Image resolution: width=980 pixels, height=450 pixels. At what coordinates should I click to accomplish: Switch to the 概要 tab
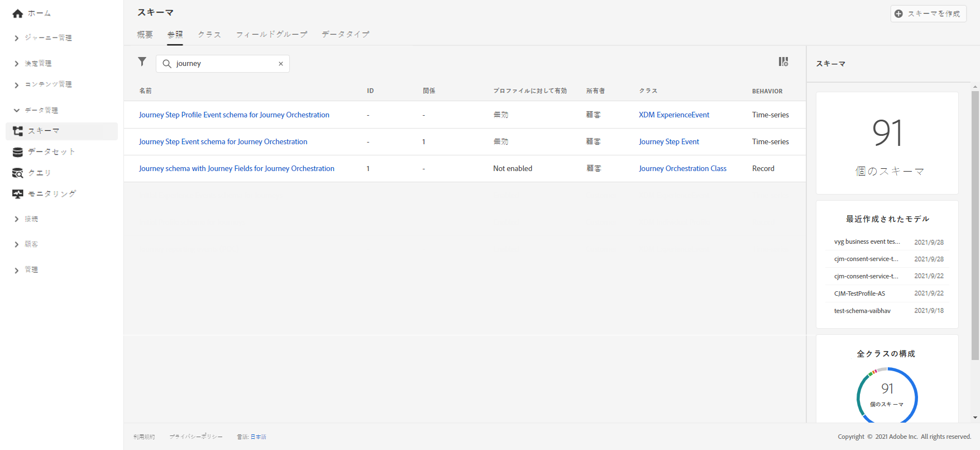pos(145,35)
